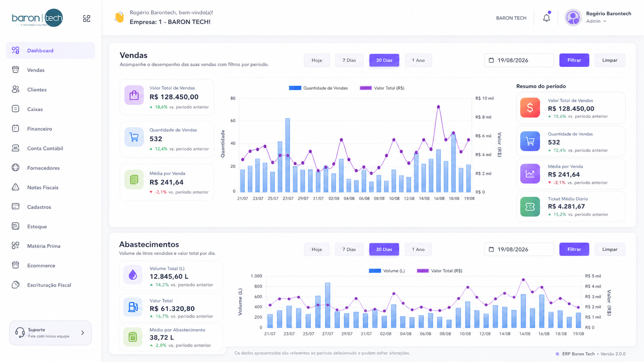Click the Fornecedores globe icon
644x362 pixels.
15,167
